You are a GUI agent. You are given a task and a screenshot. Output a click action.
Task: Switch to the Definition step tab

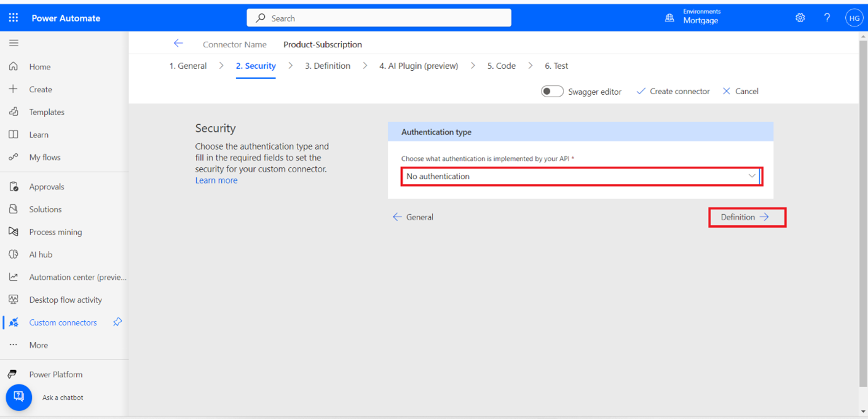click(x=328, y=65)
